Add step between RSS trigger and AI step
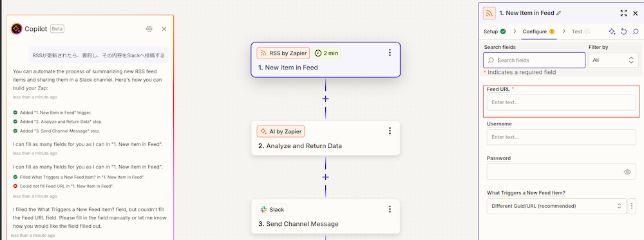 coord(326,99)
